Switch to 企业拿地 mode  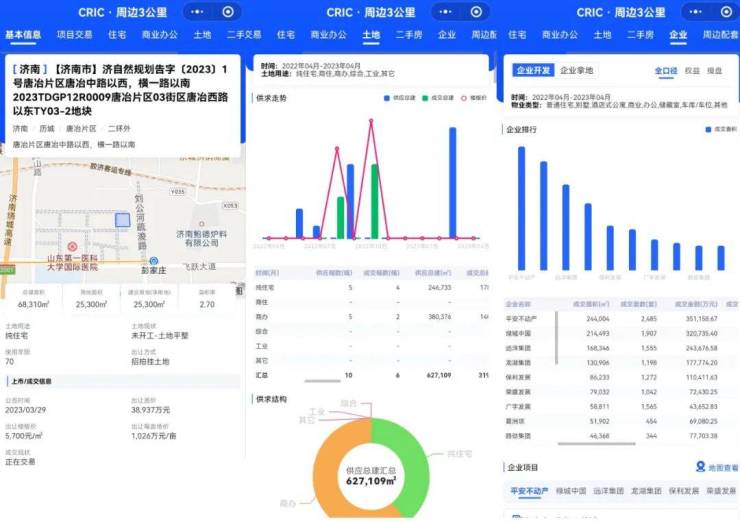[x=576, y=70]
